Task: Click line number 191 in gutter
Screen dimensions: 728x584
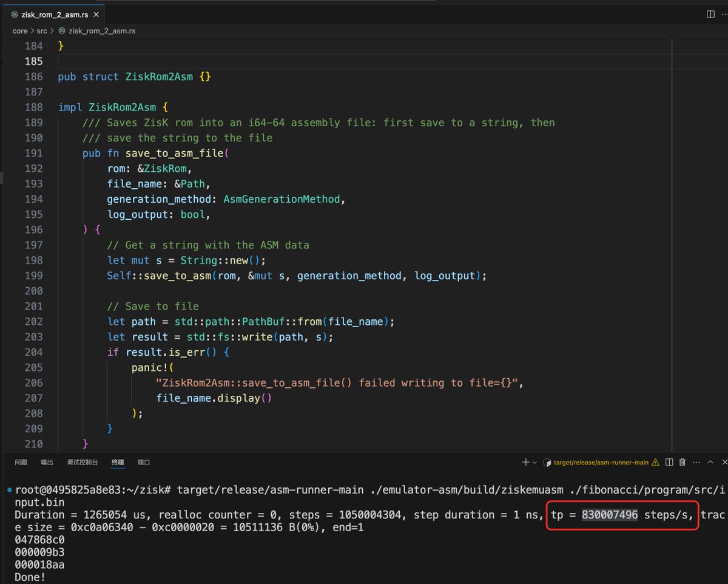Action: tap(33, 153)
